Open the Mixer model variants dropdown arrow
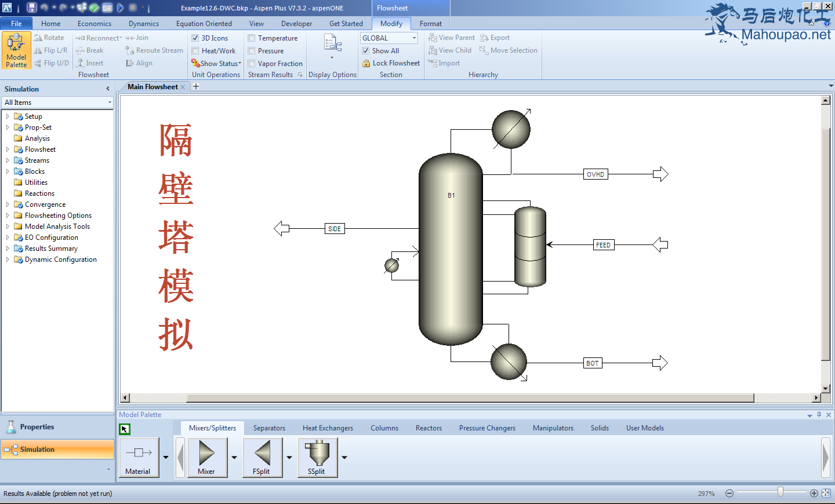 click(234, 458)
